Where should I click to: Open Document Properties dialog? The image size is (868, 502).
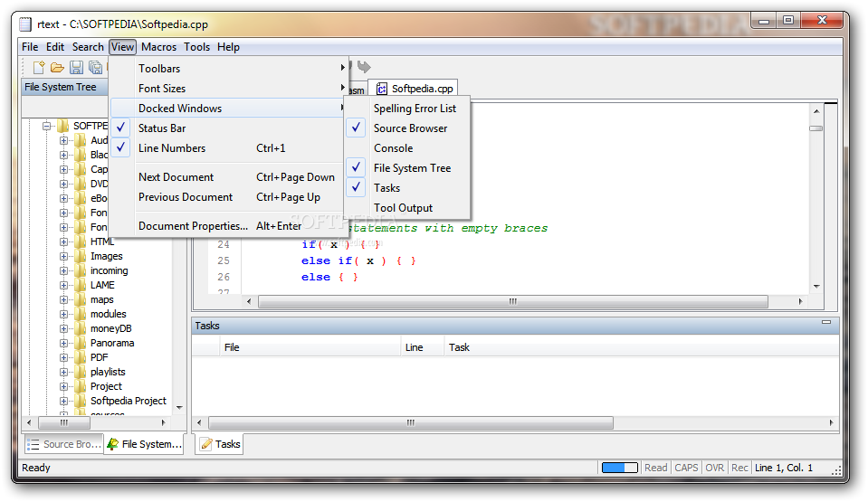point(227,226)
